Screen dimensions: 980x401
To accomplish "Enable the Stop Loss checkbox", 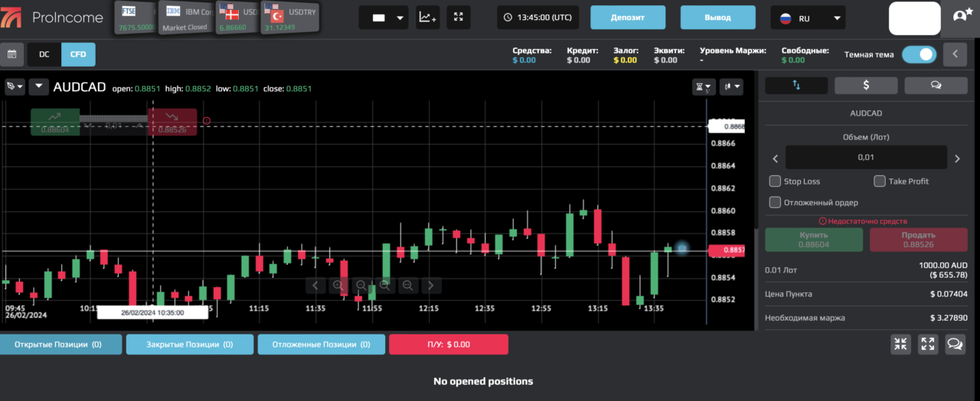I will [775, 181].
